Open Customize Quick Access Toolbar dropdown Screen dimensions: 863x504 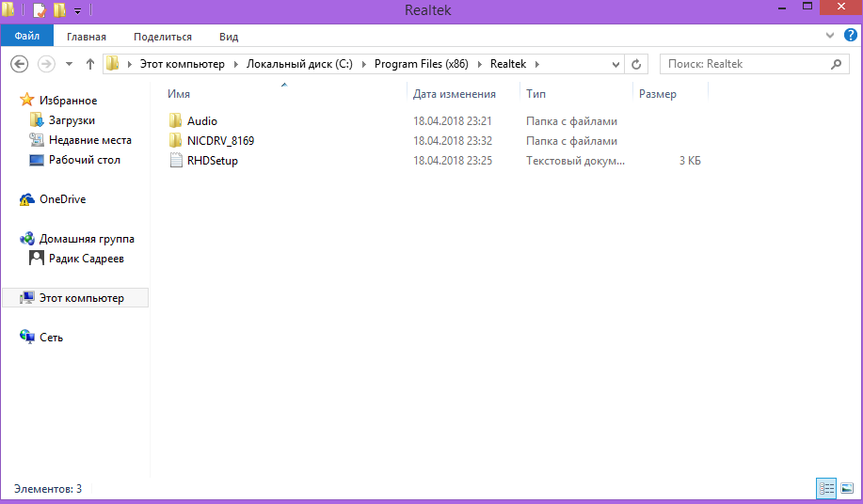click(77, 10)
